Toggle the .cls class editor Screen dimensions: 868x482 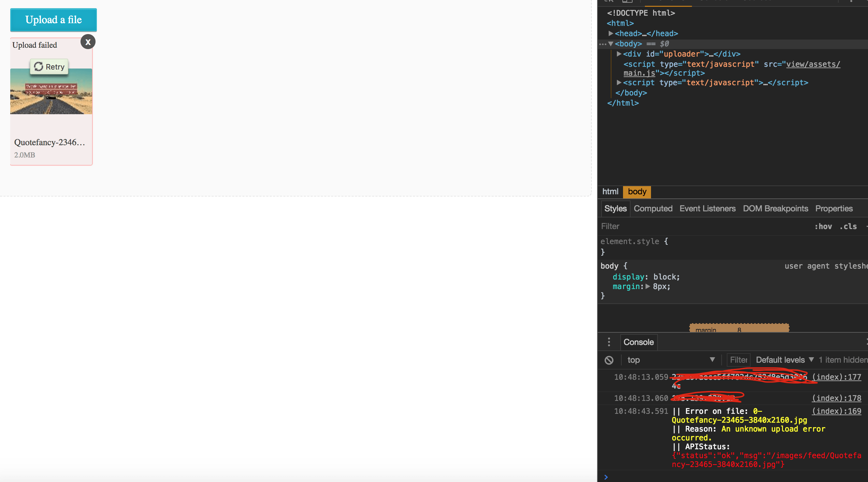tap(848, 226)
